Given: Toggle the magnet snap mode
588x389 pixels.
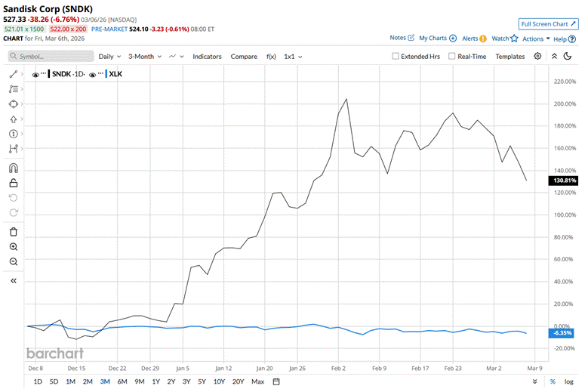Looking at the screenshot, I should 14,168.
